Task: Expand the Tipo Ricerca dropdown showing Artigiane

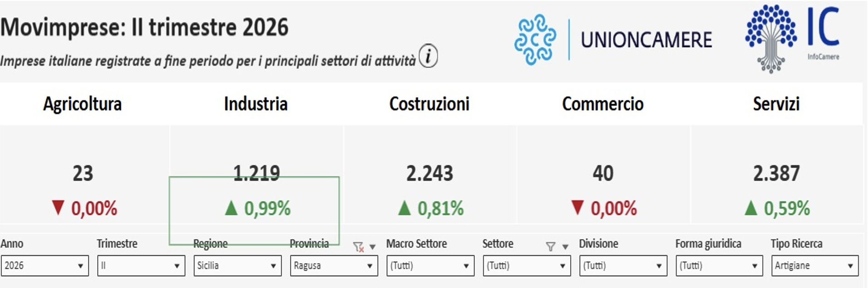Action: pos(815,266)
